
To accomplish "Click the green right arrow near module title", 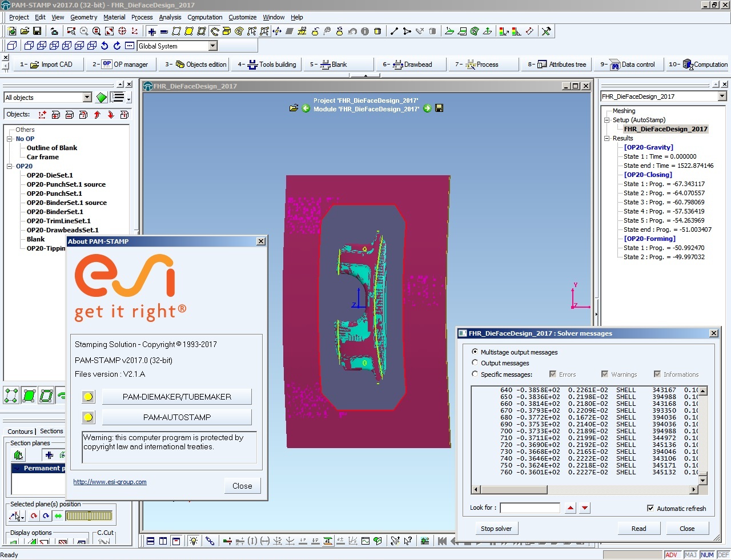I will tap(427, 108).
